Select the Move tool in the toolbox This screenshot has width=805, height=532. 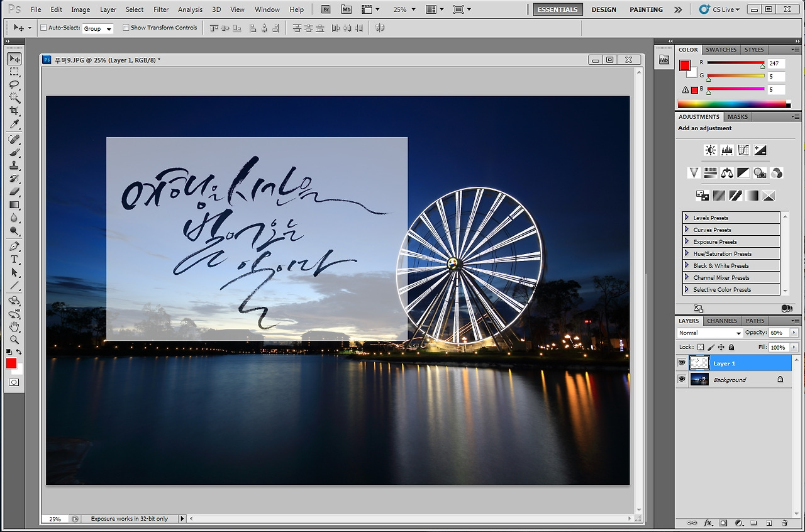pos(14,58)
